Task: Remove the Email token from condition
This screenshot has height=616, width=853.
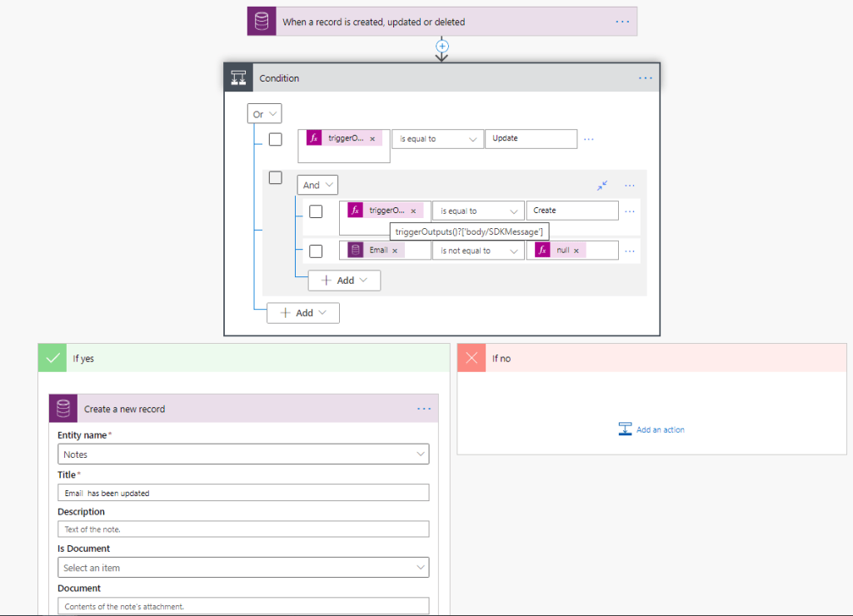Action: click(x=395, y=251)
